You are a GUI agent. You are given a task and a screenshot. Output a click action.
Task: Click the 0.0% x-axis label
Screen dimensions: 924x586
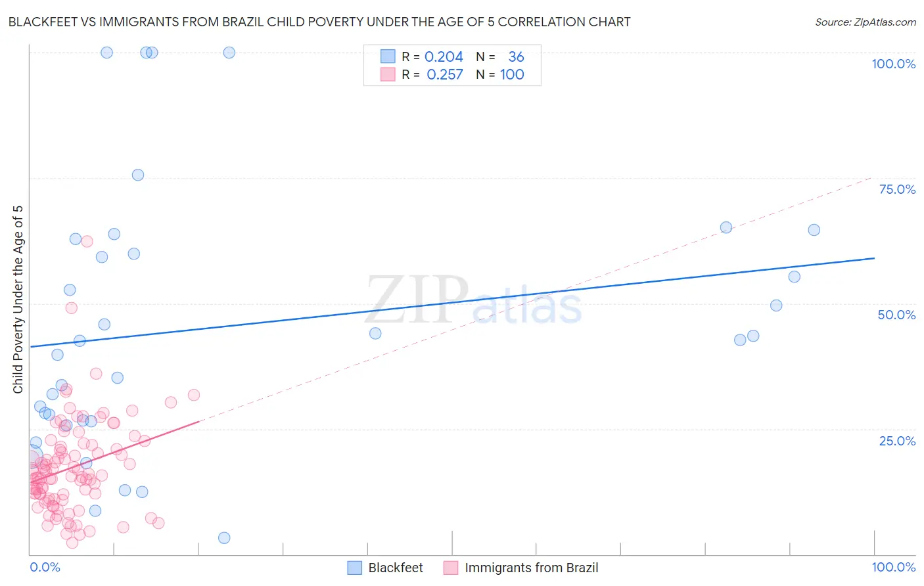(45, 567)
